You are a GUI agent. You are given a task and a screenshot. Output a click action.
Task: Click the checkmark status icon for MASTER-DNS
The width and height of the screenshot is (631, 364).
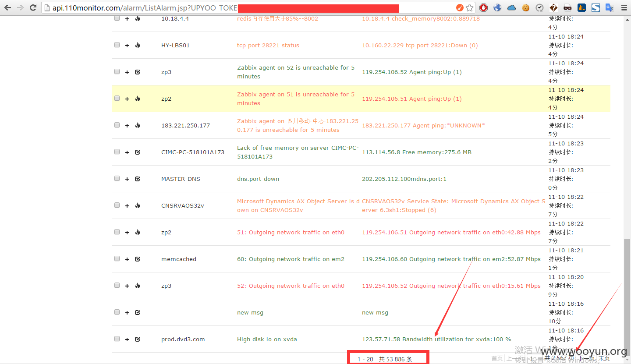138,179
